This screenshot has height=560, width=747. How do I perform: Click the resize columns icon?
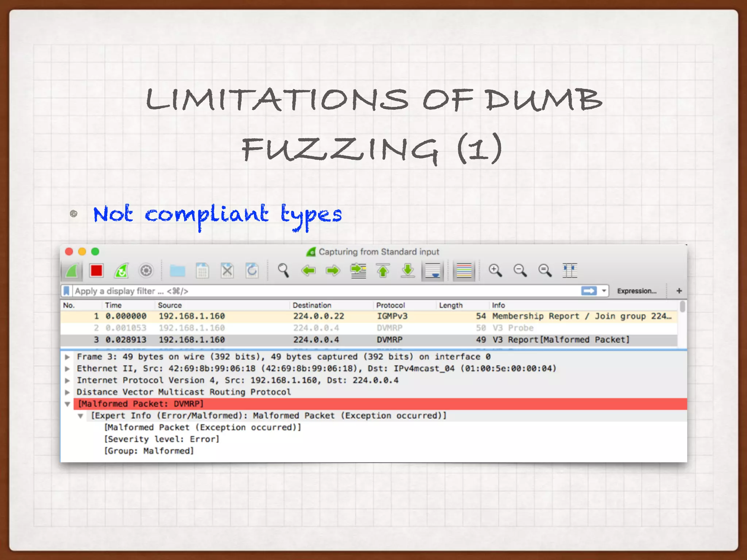coord(569,271)
